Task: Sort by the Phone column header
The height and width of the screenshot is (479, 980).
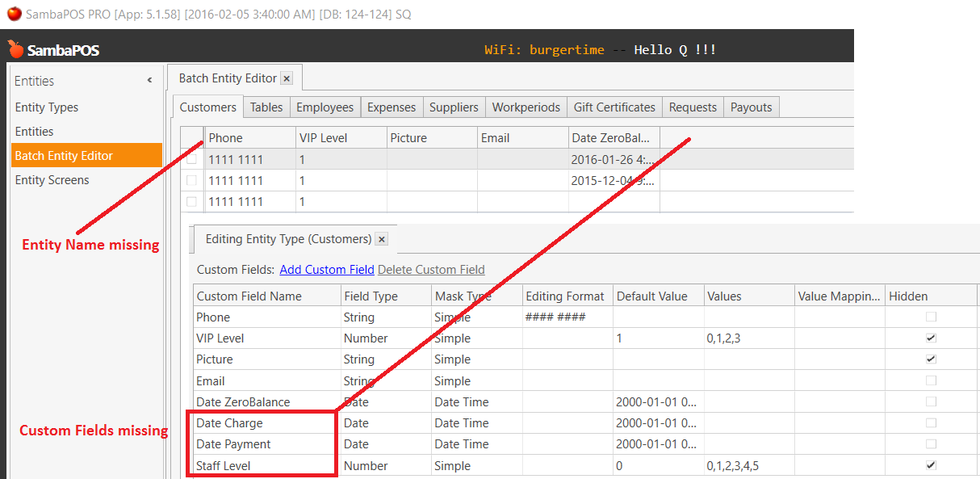Action: 250,138
